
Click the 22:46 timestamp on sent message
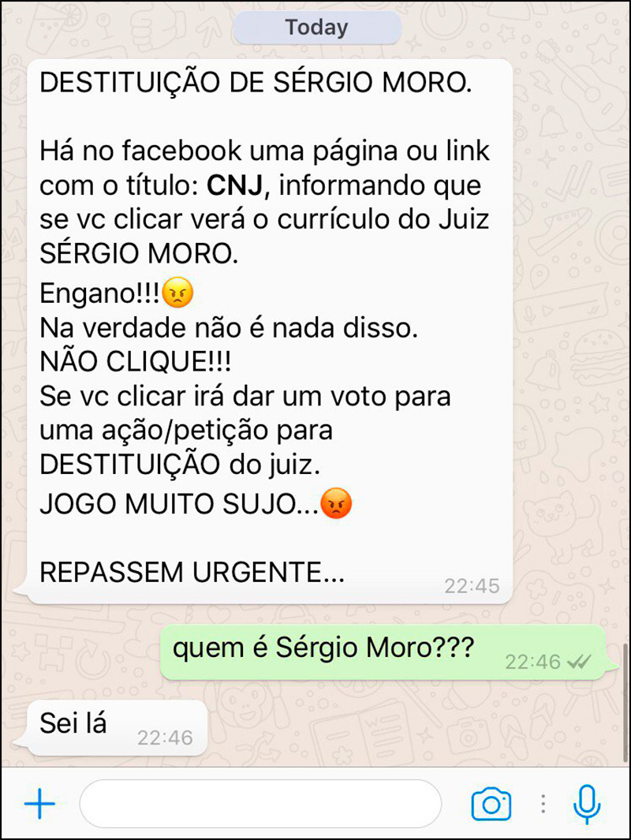click(533, 663)
